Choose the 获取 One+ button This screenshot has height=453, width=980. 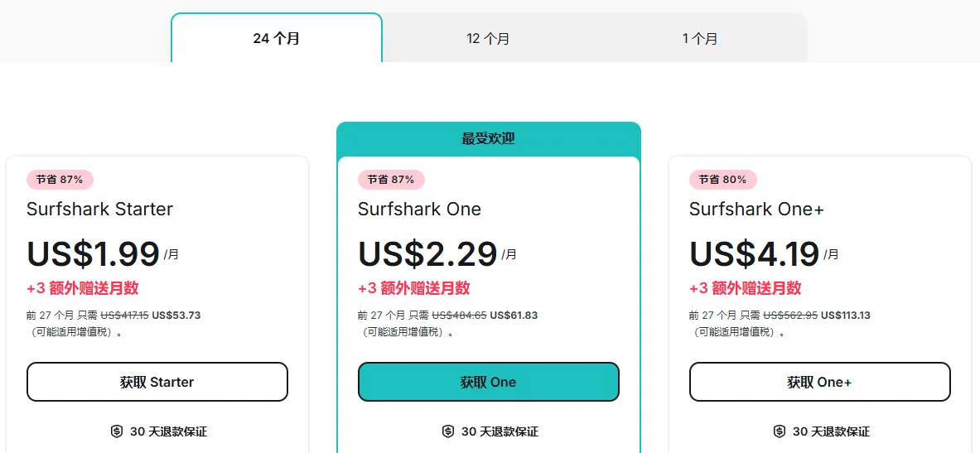[819, 382]
